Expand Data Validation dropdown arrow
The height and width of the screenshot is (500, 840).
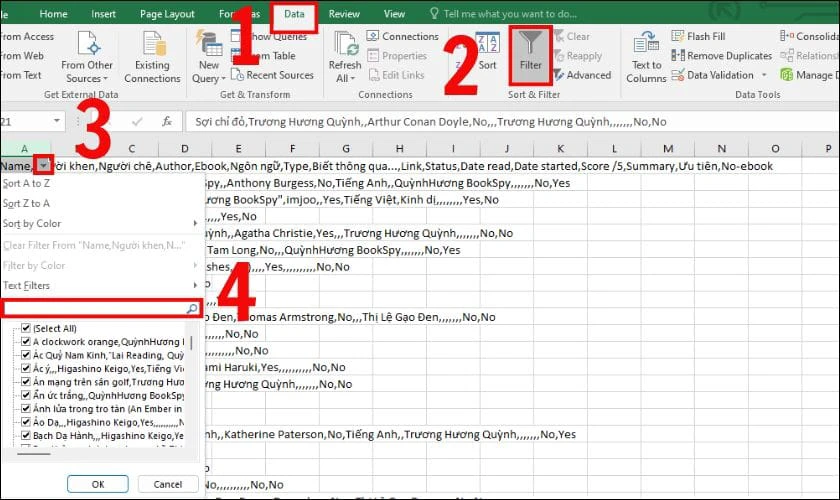pyautogui.click(x=764, y=75)
